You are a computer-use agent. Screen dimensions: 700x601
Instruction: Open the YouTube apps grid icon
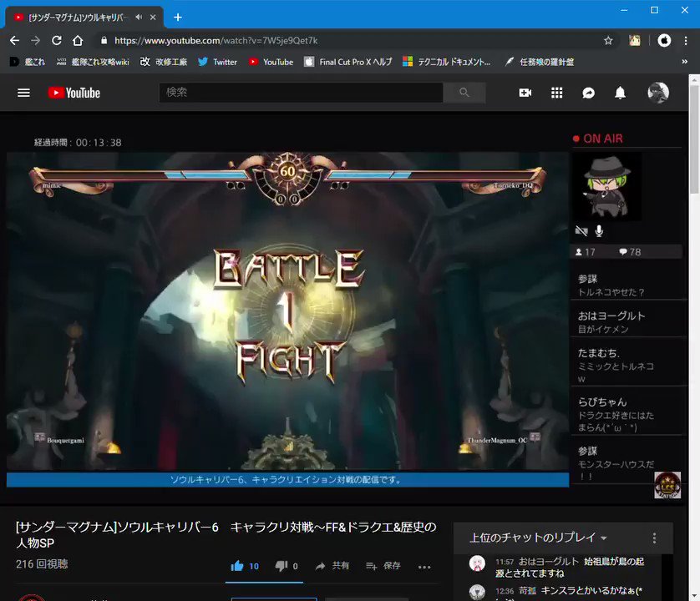[x=556, y=93]
